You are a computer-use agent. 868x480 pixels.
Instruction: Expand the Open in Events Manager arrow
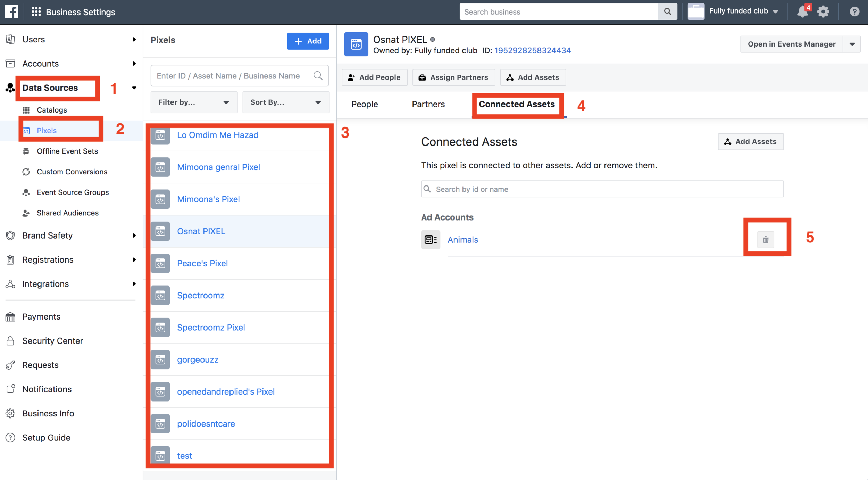[852, 44]
